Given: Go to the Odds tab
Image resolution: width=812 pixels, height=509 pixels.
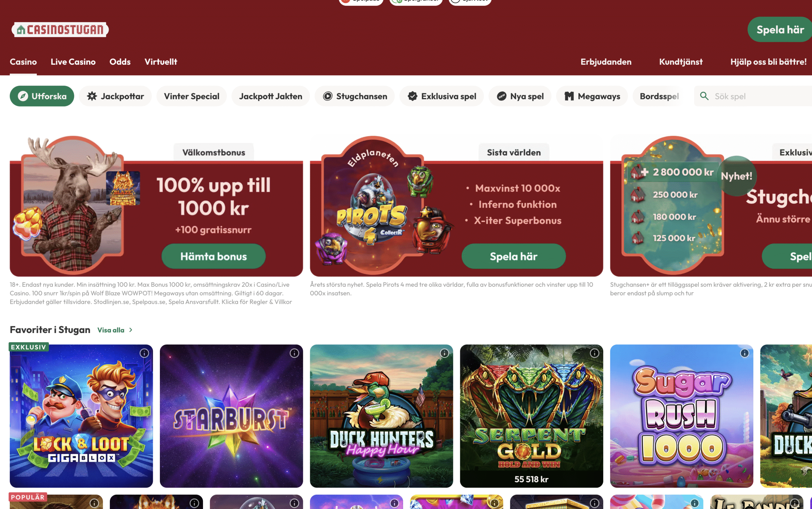Looking at the screenshot, I should (120, 62).
